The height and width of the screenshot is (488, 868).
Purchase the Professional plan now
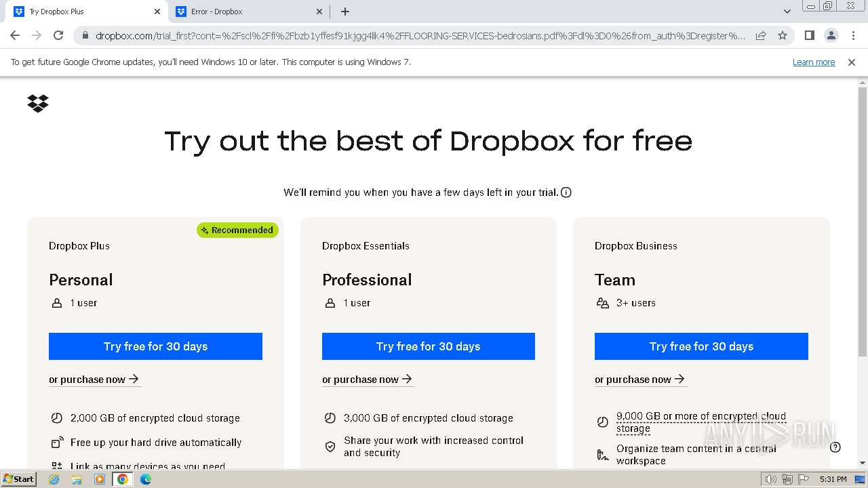[367, 380]
